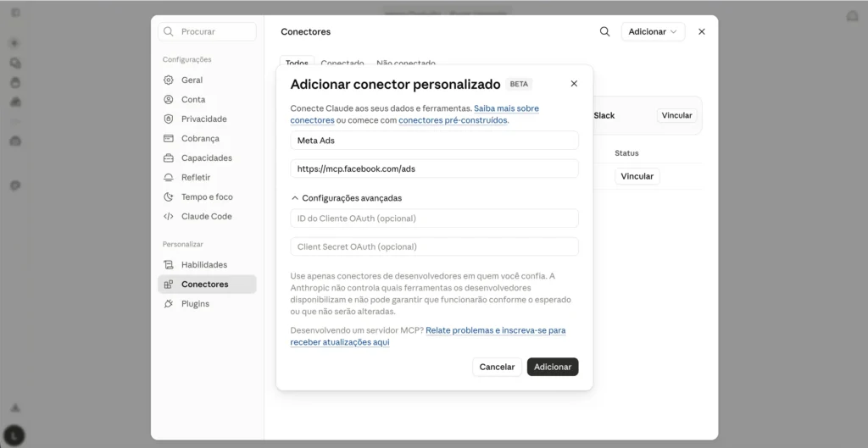Image resolution: width=868 pixels, height=448 pixels.
Task: Open Habilidades page
Action: (207, 265)
